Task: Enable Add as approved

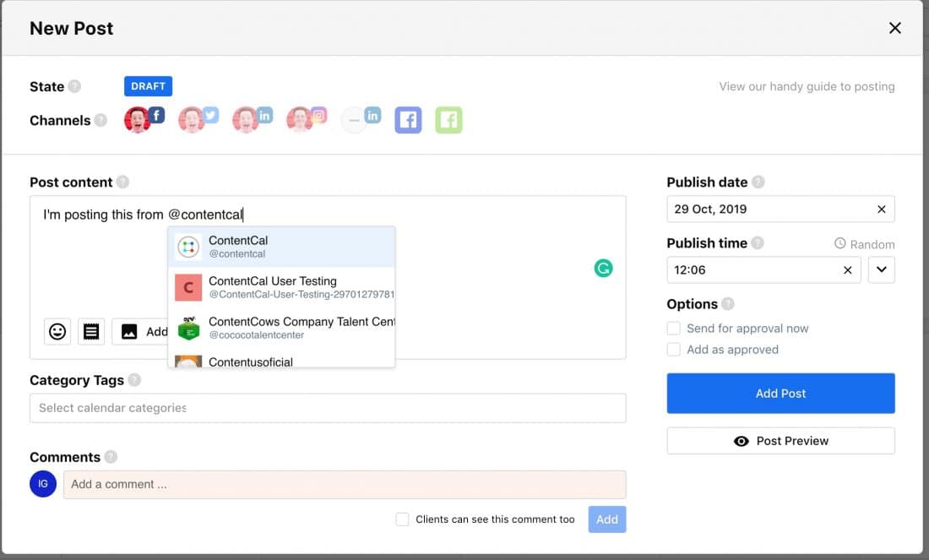Action: (x=674, y=350)
